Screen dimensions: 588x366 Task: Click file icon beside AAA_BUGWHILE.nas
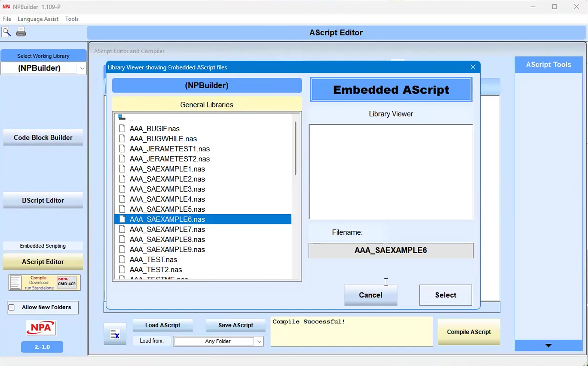(x=122, y=139)
